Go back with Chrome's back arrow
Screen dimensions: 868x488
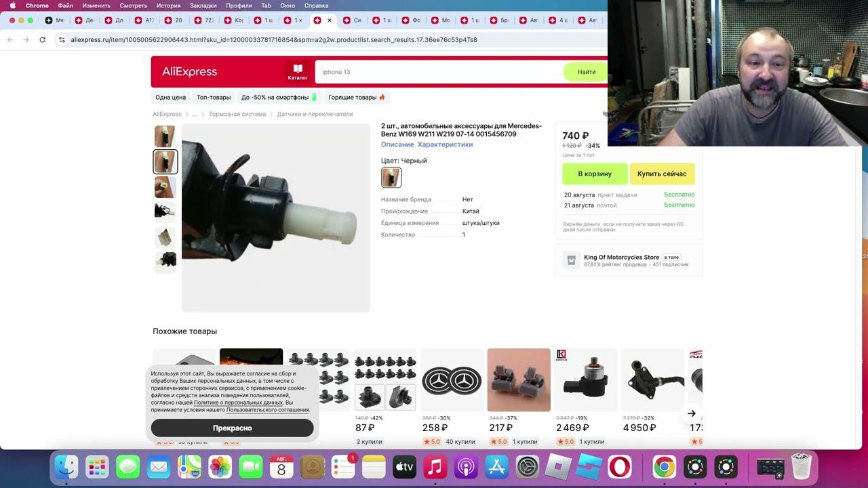(10, 40)
